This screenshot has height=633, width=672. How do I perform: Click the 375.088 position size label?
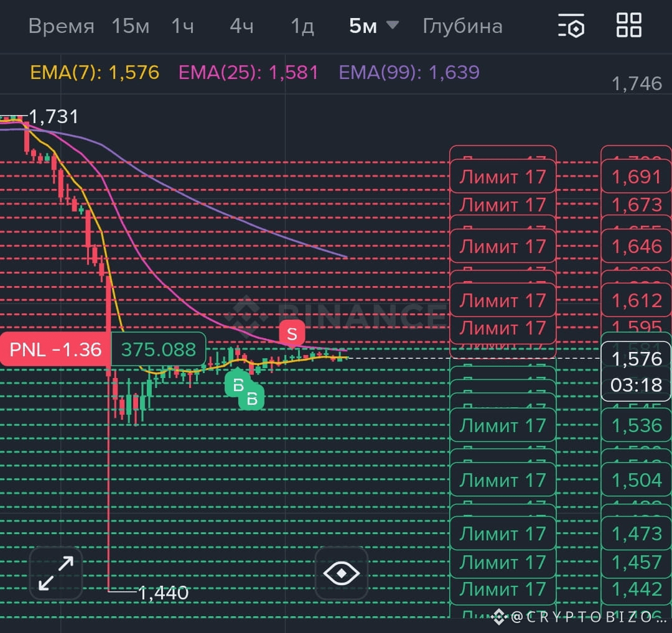(159, 349)
